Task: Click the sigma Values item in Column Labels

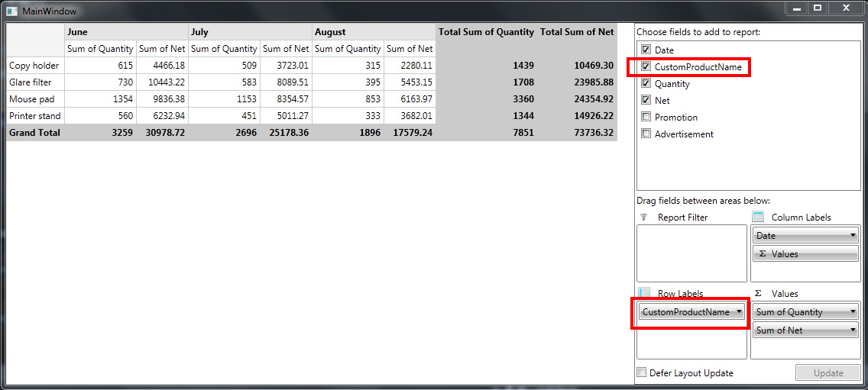Action: [x=805, y=254]
